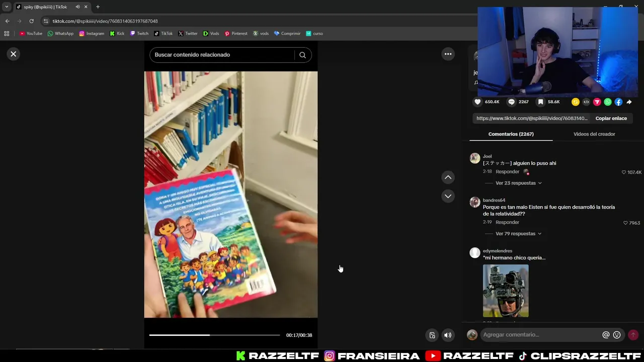The image size is (644, 362).
Task: Open comments via the speech bubble icon
Action: [511, 102]
